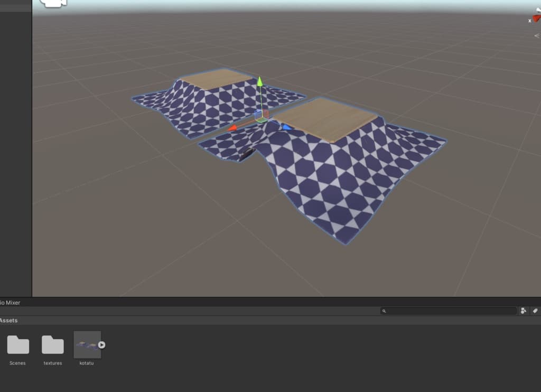Image resolution: width=541 pixels, height=392 pixels.
Task: Switch to the Audio Mixer tab
Action: [10, 303]
